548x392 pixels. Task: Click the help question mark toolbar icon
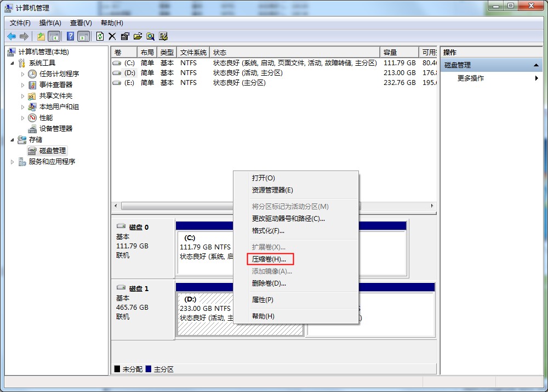[x=69, y=36]
